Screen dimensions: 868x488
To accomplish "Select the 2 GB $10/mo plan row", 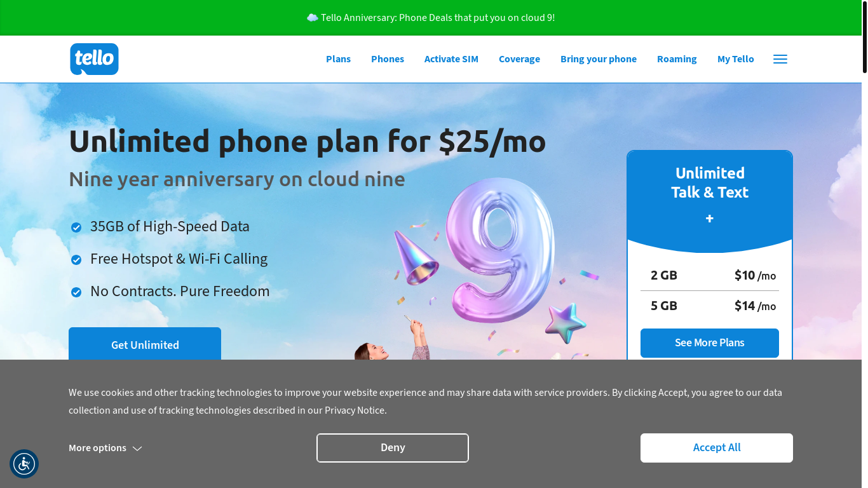I will (x=710, y=276).
